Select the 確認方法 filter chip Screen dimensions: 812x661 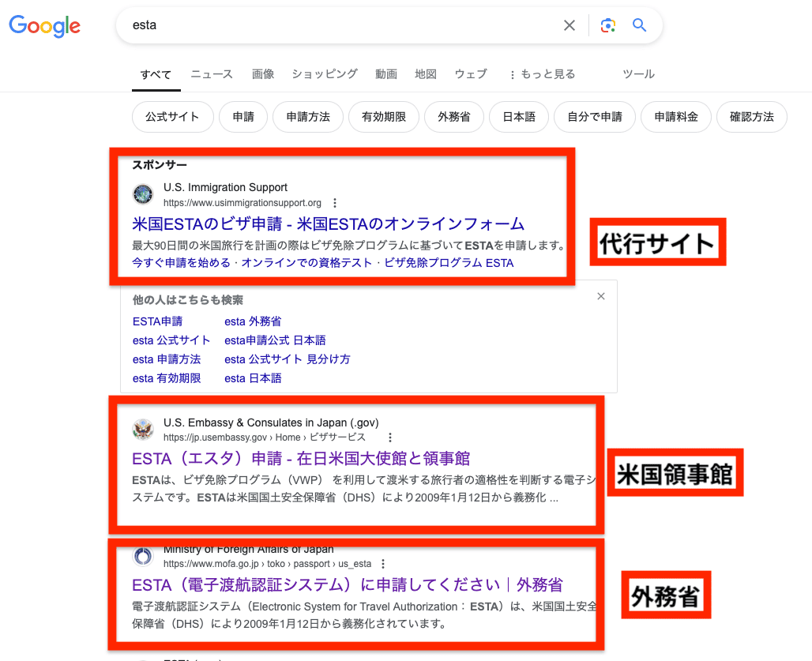click(x=752, y=117)
